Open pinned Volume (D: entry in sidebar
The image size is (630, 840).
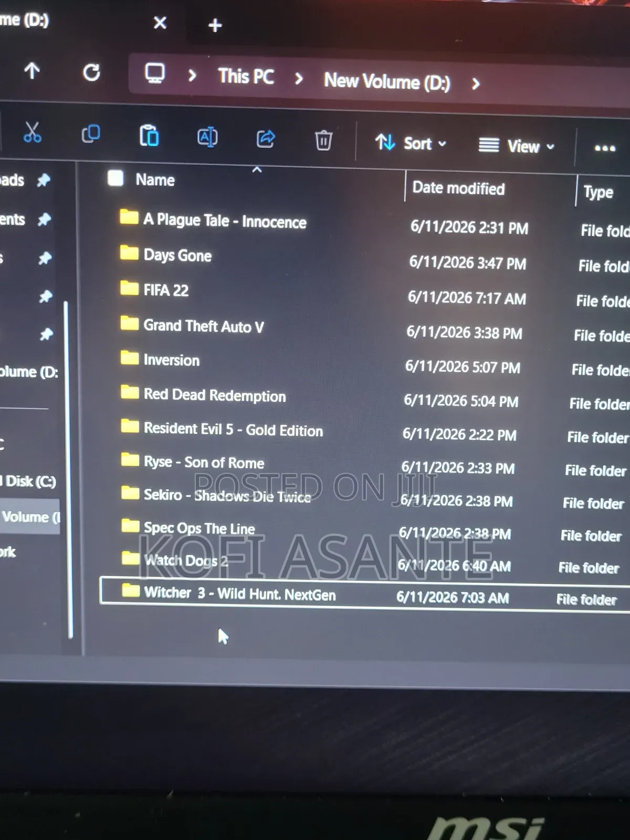[x=29, y=372]
